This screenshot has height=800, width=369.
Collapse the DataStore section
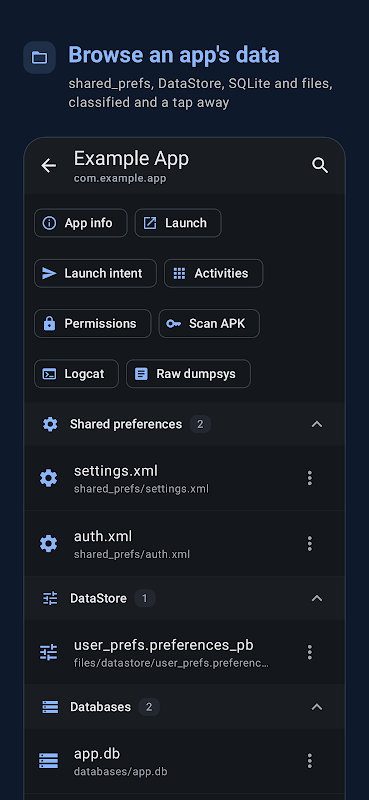pos(317,598)
